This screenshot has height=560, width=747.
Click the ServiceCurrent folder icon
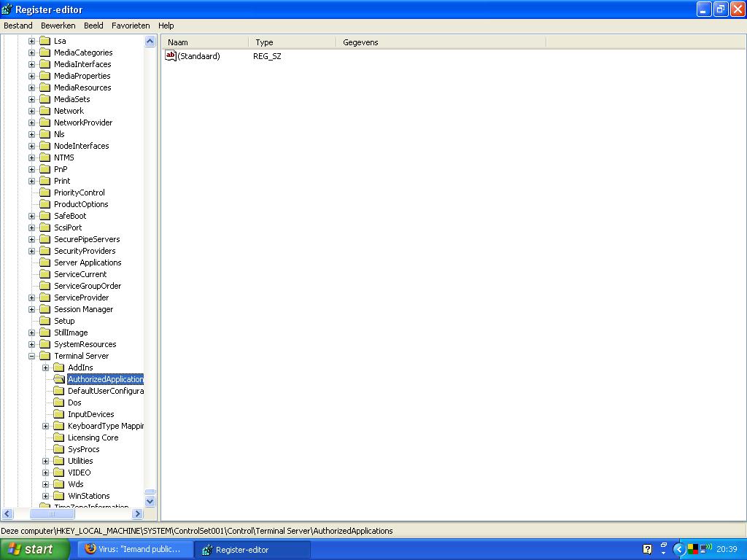[x=44, y=274]
